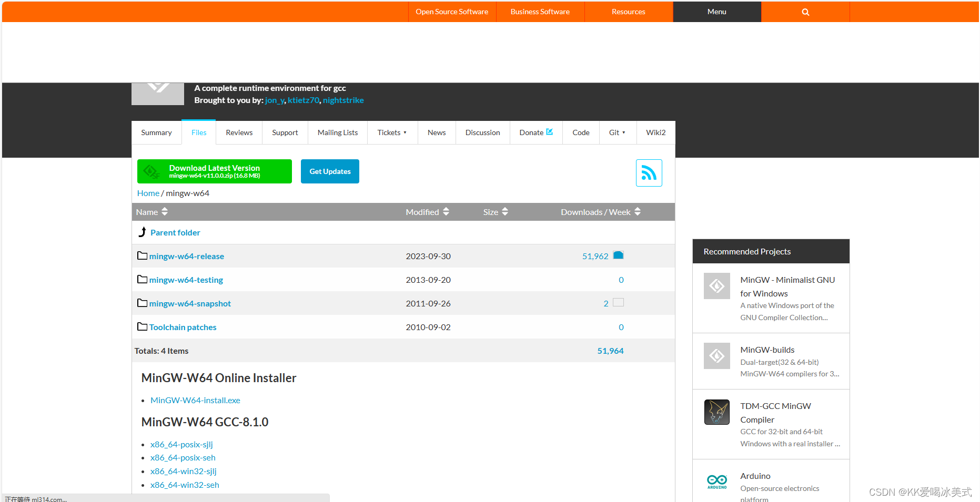Open mingw-w64-snapshot folder link

[190, 303]
